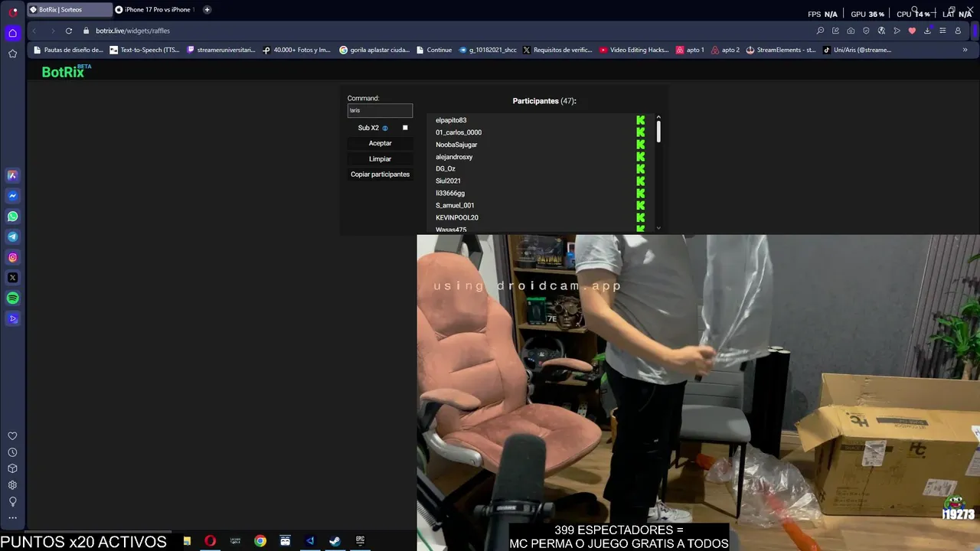Open the player icon in the sidebar
The width and height of the screenshot is (980, 551).
[x=12, y=318]
